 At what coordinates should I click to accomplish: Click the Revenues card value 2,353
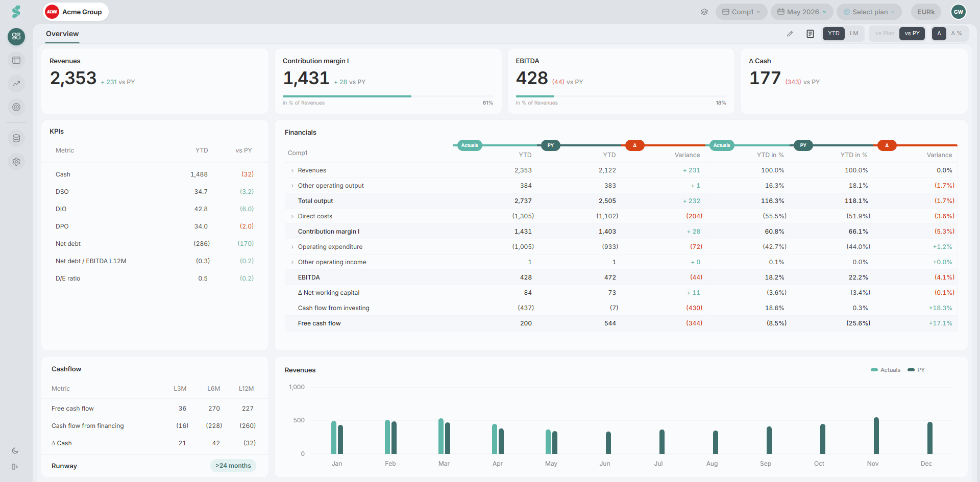(73, 78)
